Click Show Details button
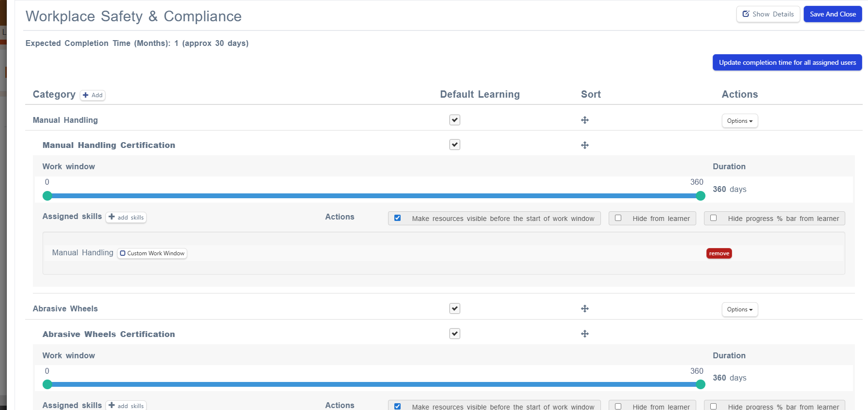Image resolution: width=868 pixels, height=410 pixels. [768, 14]
